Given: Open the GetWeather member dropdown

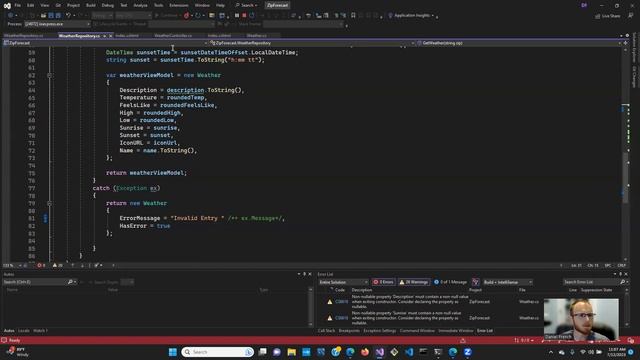Looking at the screenshot, I should 519,43.
